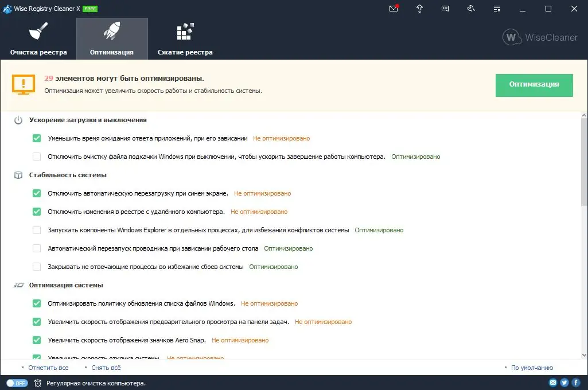Screen dimensions: 588x390
Task: Enable clearing Windows pagefile at shutdown
Action: pos(36,156)
